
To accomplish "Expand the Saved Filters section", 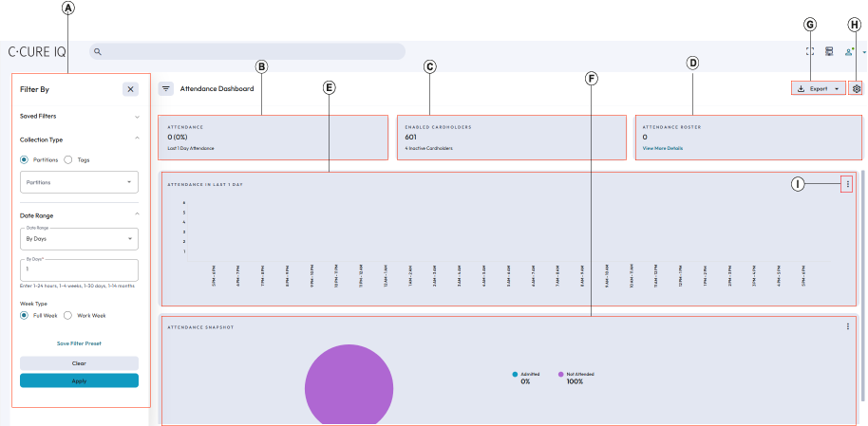I will [x=136, y=115].
